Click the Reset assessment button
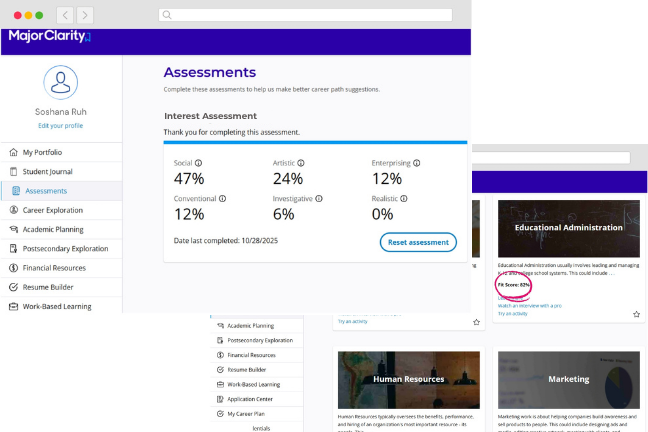Image resolution: width=648 pixels, height=432 pixels. click(x=418, y=242)
